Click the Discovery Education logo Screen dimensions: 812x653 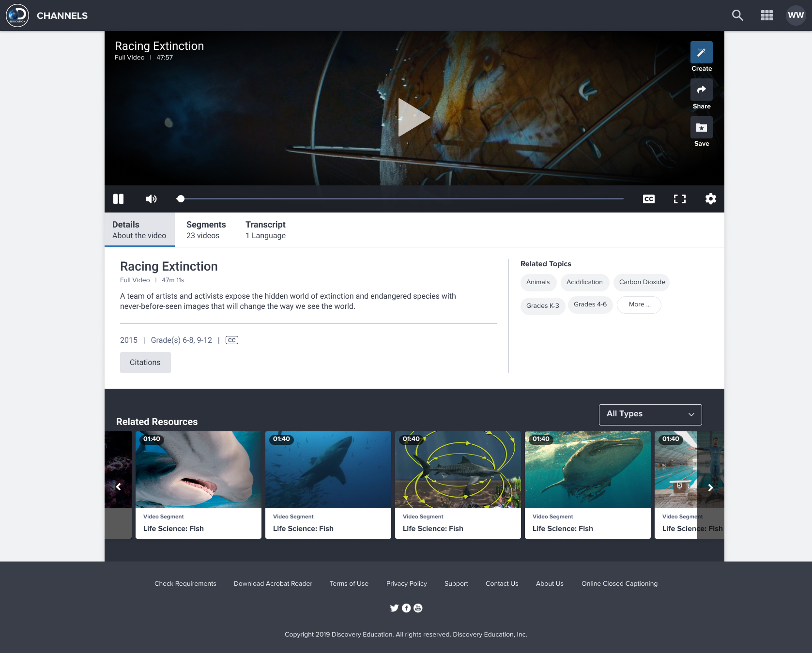18,15
